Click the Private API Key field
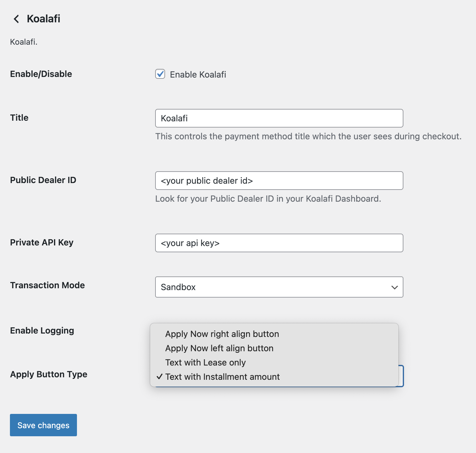This screenshot has height=453, width=476. pyautogui.click(x=279, y=243)
